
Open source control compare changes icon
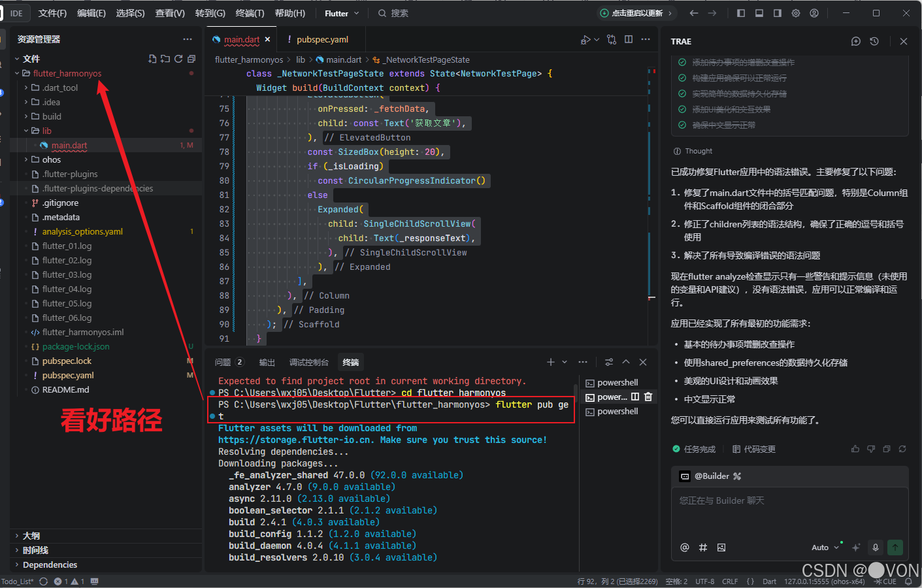point(612,40)
